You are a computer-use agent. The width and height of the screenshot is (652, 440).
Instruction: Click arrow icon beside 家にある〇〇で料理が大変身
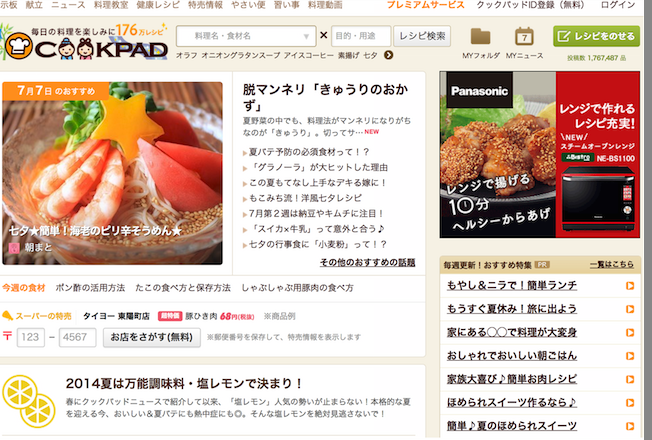pyautogui.click(x=630, y=332)
